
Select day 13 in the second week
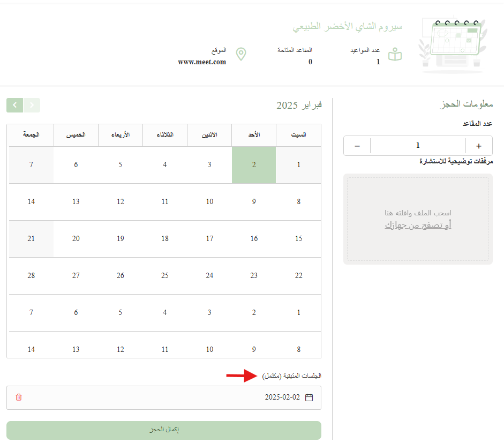(x=76, y=202)
